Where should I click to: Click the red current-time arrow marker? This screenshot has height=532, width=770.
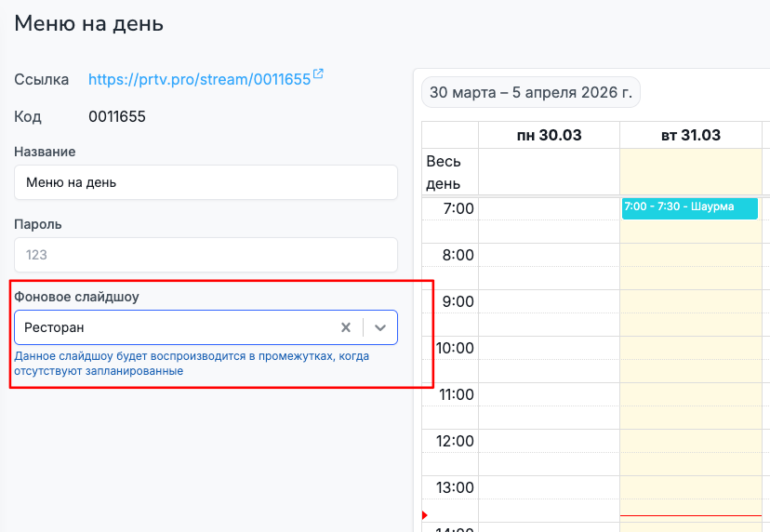[x=425, y=515]
